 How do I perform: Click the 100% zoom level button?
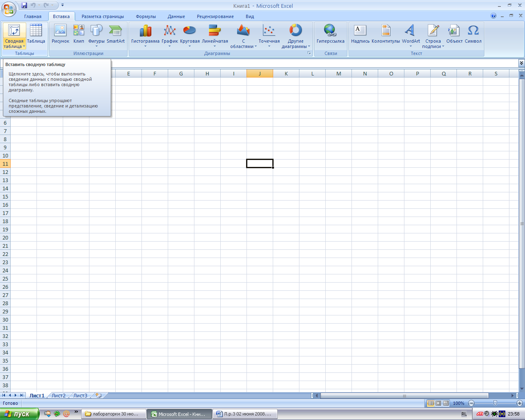(x=459, y=403)
